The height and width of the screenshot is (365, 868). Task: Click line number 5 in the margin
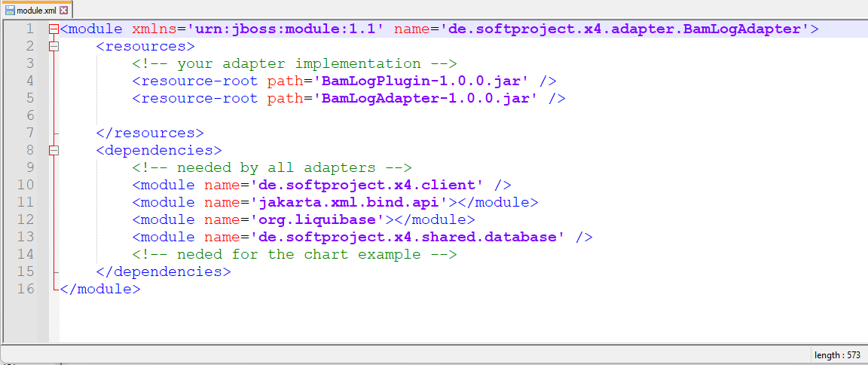[x=29, y=98]
